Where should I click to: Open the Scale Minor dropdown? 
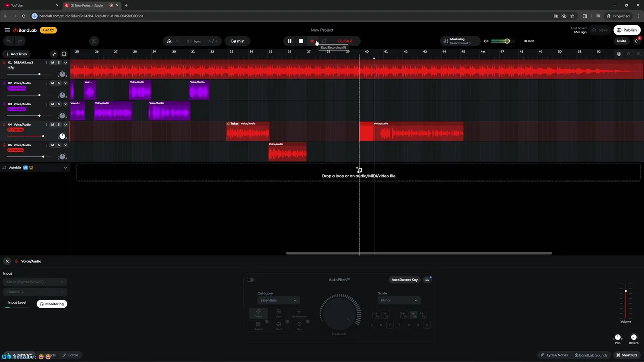point(399,300)
